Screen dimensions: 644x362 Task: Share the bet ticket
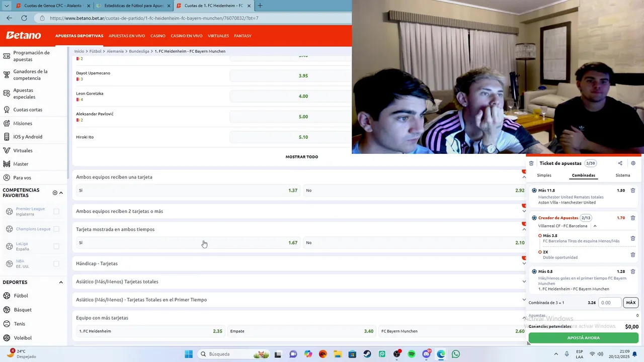[620, 163]
